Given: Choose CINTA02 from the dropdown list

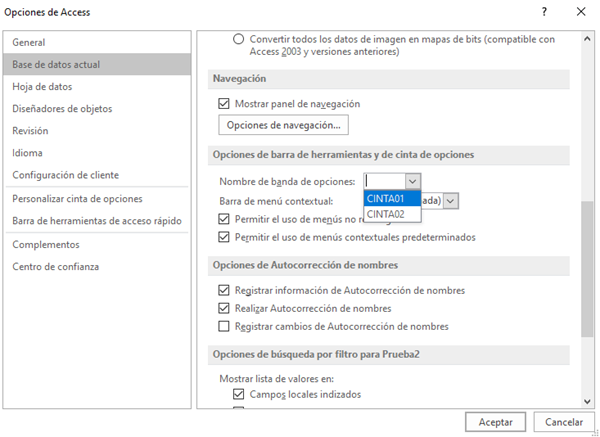Looking at the screenshot, I should coord(392,214).
